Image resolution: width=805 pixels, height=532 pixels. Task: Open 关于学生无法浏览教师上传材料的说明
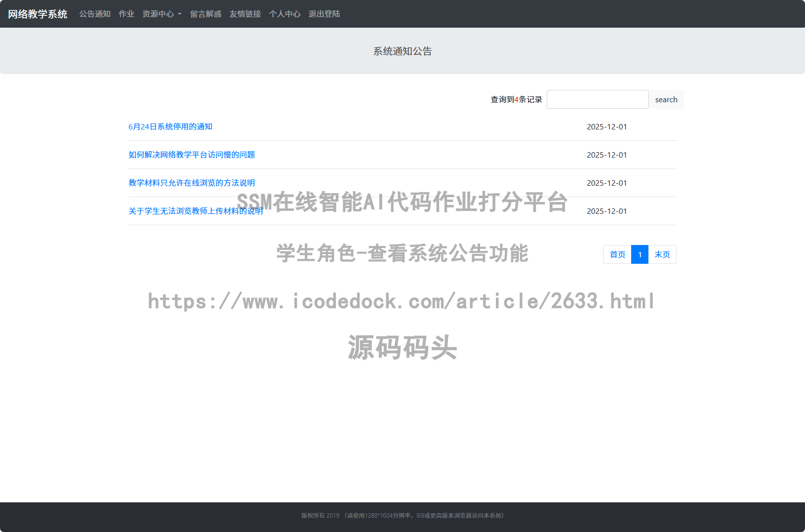point(196,211)
